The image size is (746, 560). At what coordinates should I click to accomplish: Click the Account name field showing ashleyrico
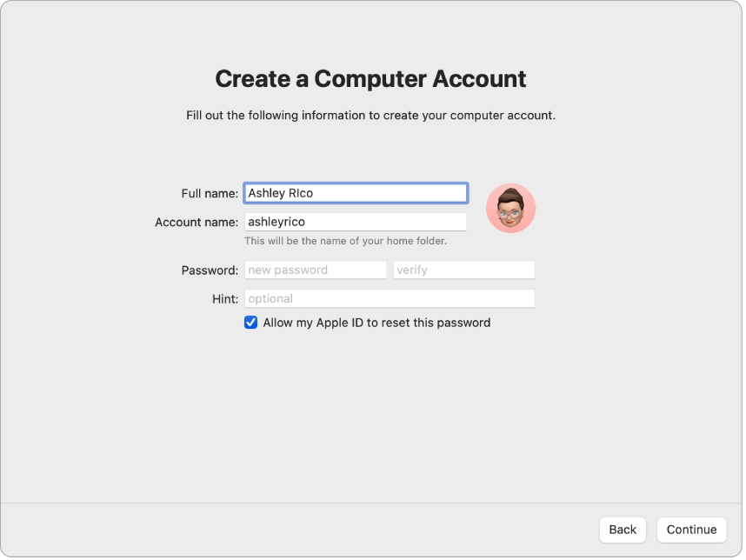(x=356, y=222)
